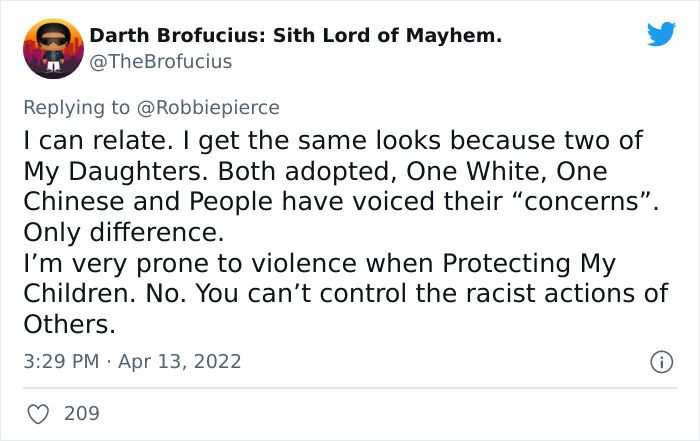Click the 209 likes count
This screenshot has height=441, width=700.
coord(81,412)
